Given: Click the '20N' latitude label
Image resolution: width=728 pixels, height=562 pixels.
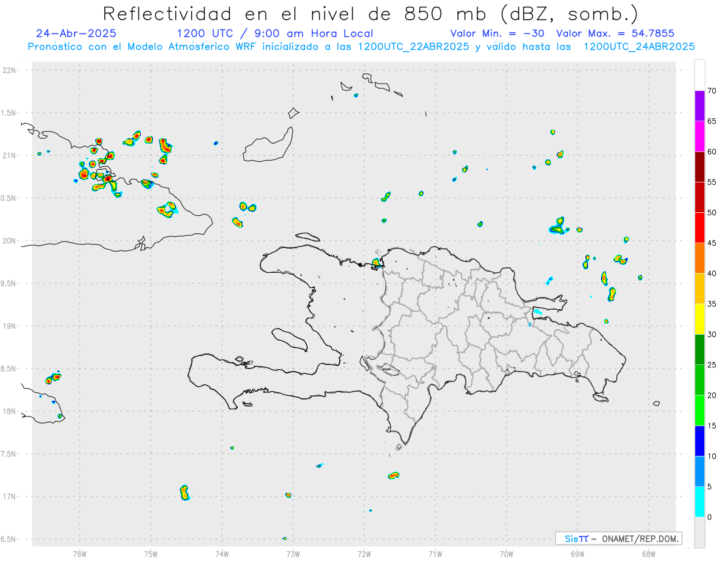Looking at the screenshot, I should click(x=10, y=241).
